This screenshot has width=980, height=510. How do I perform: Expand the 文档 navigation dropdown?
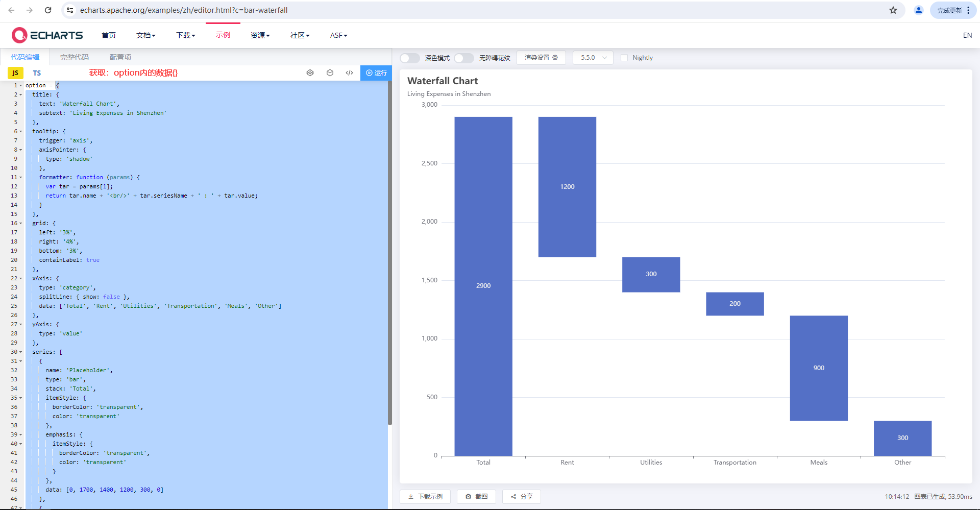(145, 35)
